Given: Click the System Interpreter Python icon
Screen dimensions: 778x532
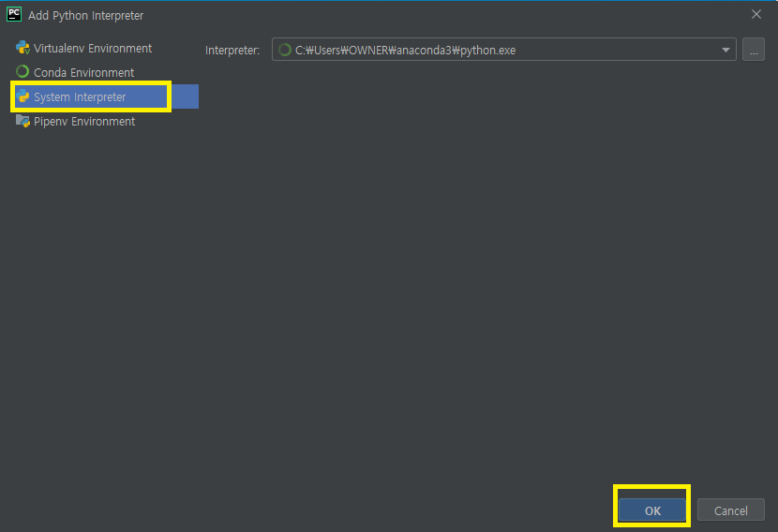Looking at the screenshot, I should [x=22, y=96].
